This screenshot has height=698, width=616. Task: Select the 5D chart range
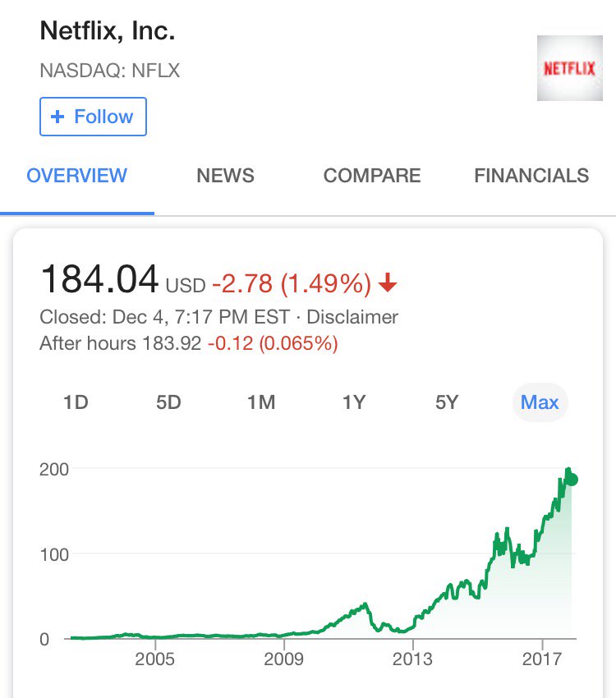pos(168,402)
